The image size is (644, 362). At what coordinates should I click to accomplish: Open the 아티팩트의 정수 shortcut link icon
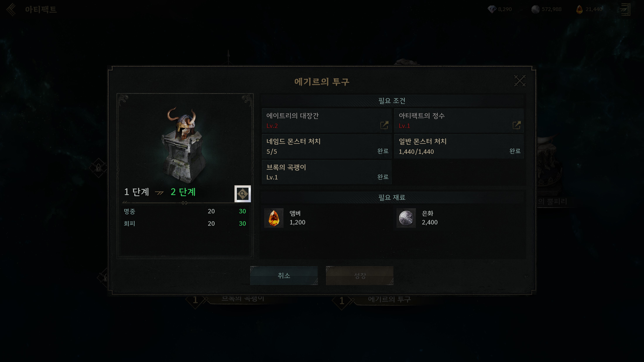(517, 125)
